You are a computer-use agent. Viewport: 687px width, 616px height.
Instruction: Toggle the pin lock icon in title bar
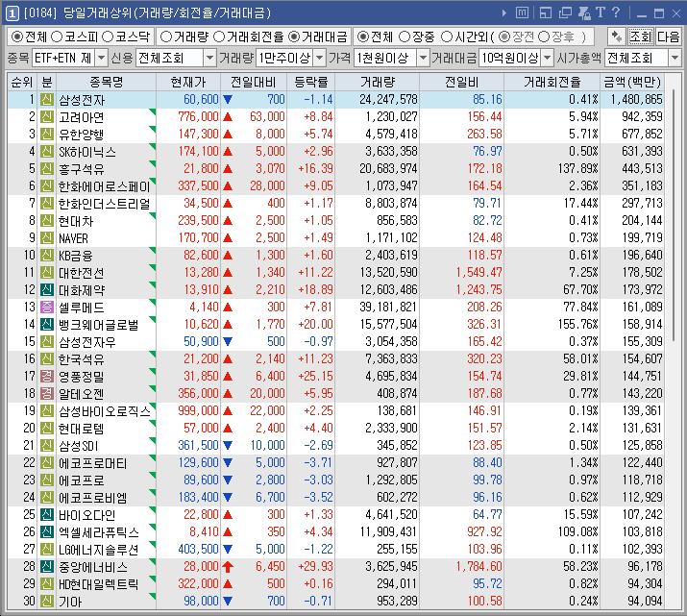(584, 13)
